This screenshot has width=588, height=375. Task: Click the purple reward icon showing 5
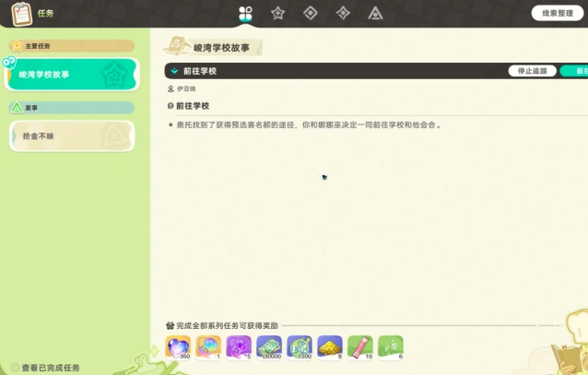[239, 347]
